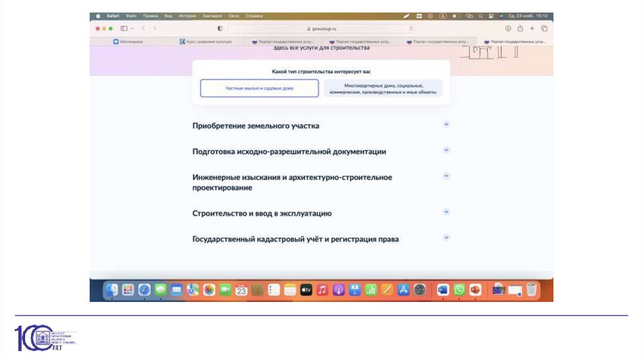Toggle the Safari sidebar button
This screenshot has width=644, height=361.
click(x=124, y=29)
